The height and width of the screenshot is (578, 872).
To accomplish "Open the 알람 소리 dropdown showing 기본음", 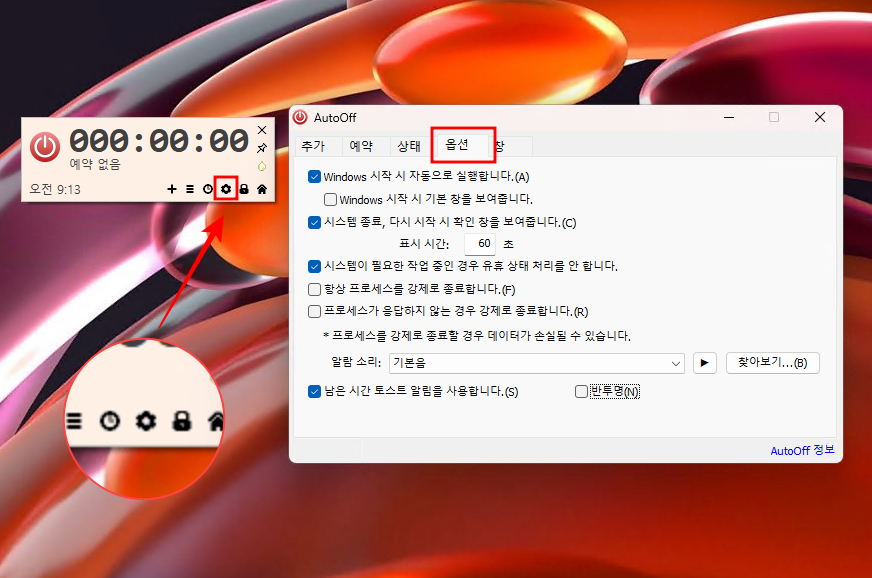I will tap(537, 363).
